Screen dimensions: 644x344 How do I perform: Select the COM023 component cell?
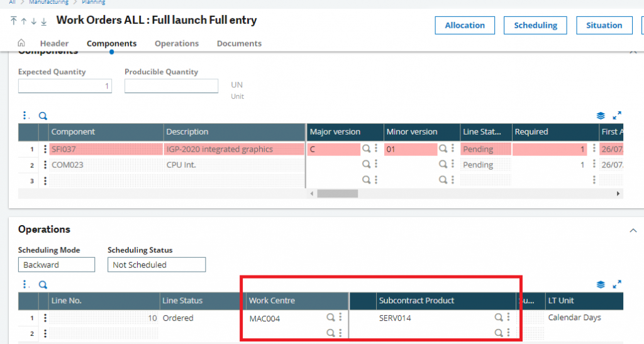pos(106,165)
